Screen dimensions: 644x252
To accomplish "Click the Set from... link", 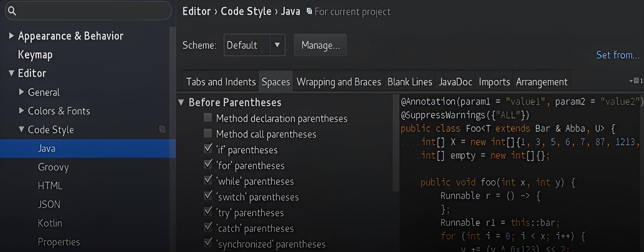I will pos(617,55).
